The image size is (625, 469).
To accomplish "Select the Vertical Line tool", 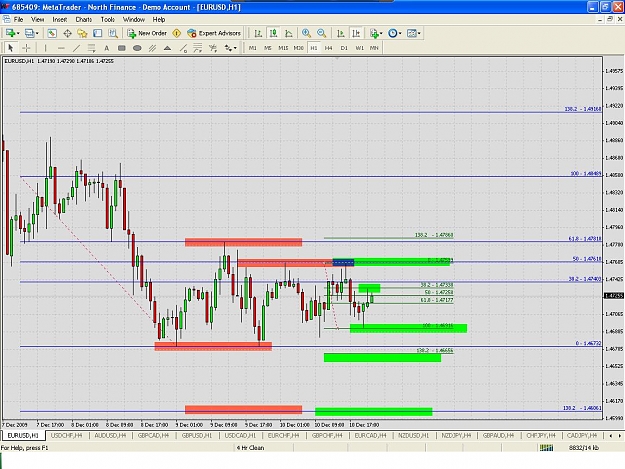I will [45, 48].
